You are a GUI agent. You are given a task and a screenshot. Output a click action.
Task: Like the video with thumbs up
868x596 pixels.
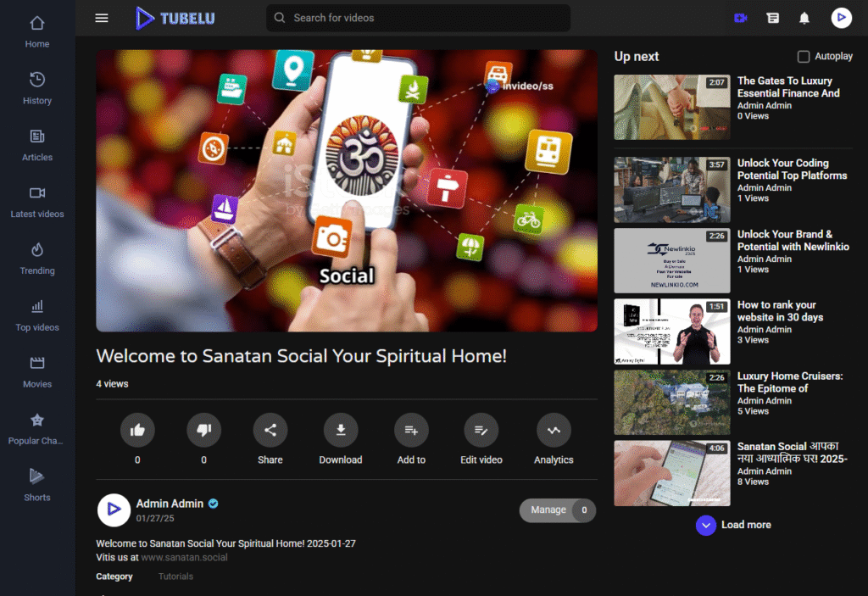(x=137, y=430)
